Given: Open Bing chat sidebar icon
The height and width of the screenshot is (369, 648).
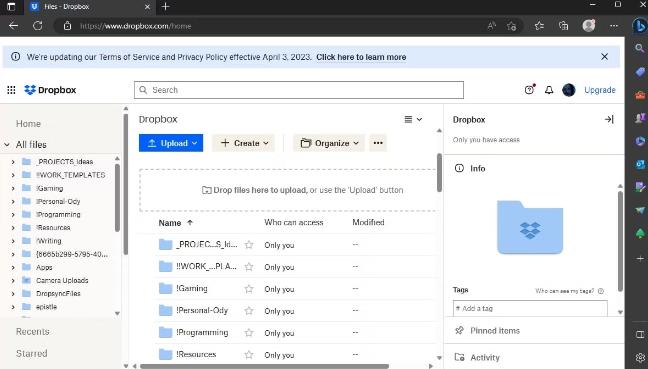Looking at the screenshot, I should pyautogui.click(x=639, y=26).
